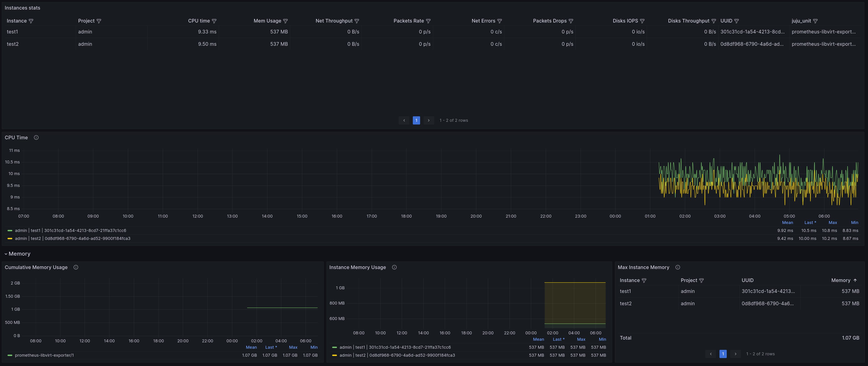This screenshot has height=366, width=868.
Task: Toggle test1 series in CPU Time legend
Action: point(70,230)
